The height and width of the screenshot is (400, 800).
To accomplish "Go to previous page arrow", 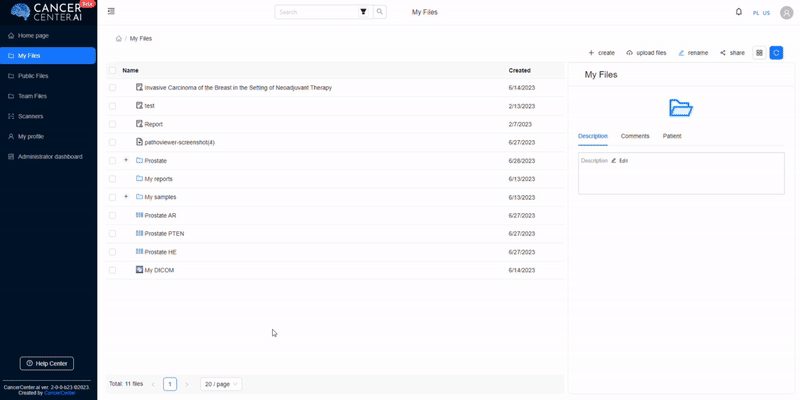I will [x=153, y=384].
